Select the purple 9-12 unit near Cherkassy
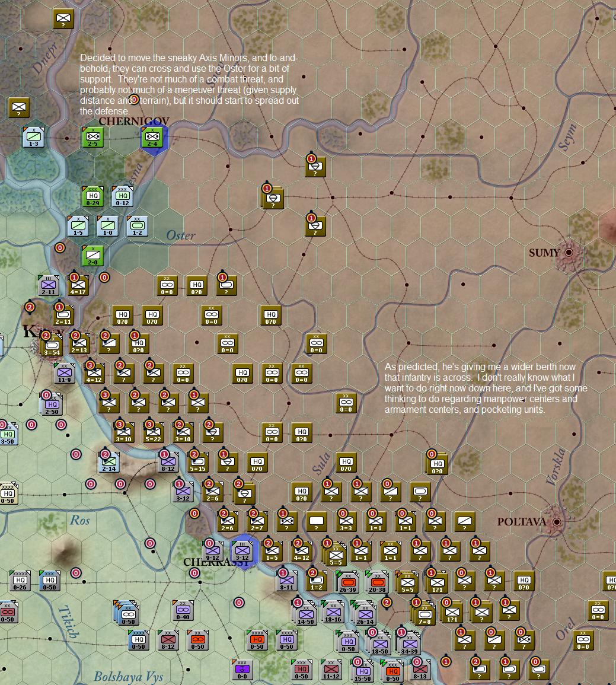Image resolution: width=616 pixels, height=685 pixels. coord(213,552)
